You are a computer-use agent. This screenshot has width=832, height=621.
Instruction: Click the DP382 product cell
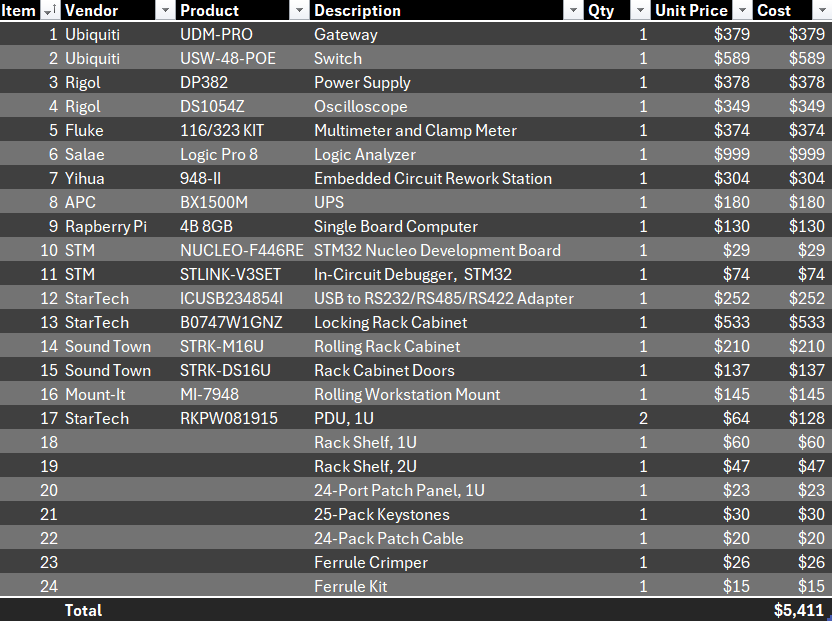(244, 82)
